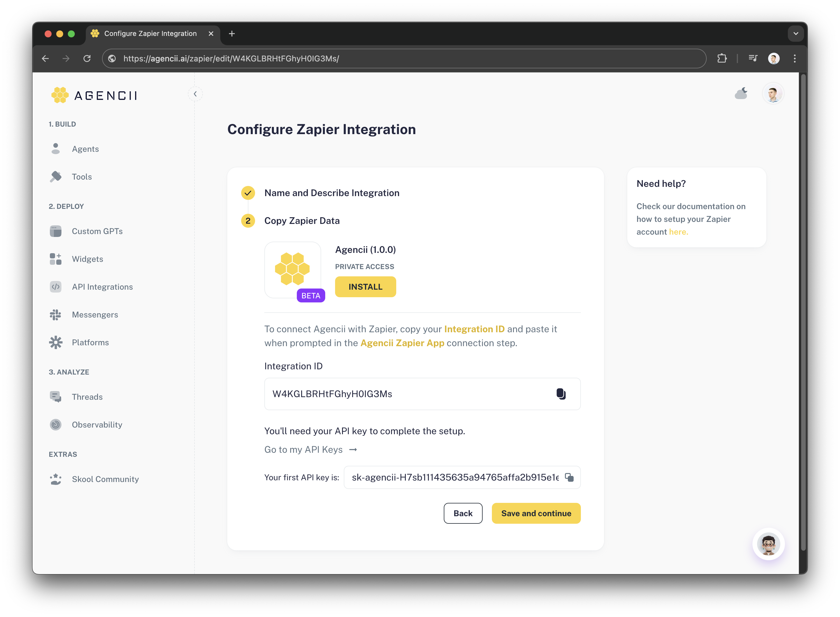Copy the Integration ID with the copy icon
The height and width of the screenshot is (617, 840).
click(561, 394)
